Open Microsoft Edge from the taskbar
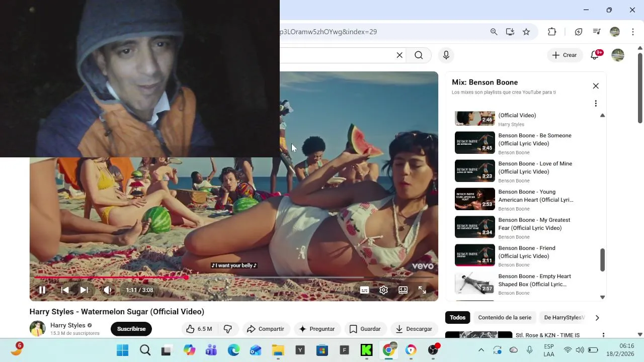Screen dimensions: 644x362 pyautogui.click(x=233, y=350)
